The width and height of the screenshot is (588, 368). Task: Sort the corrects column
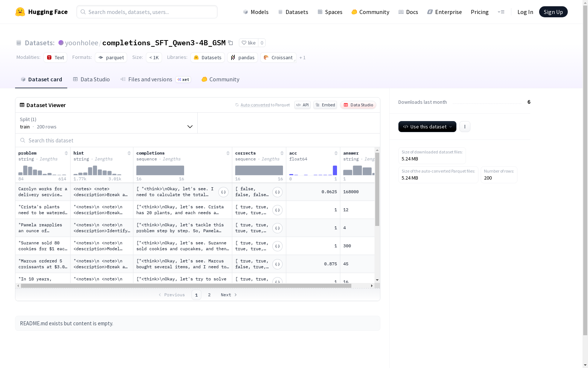coord(282,153)
